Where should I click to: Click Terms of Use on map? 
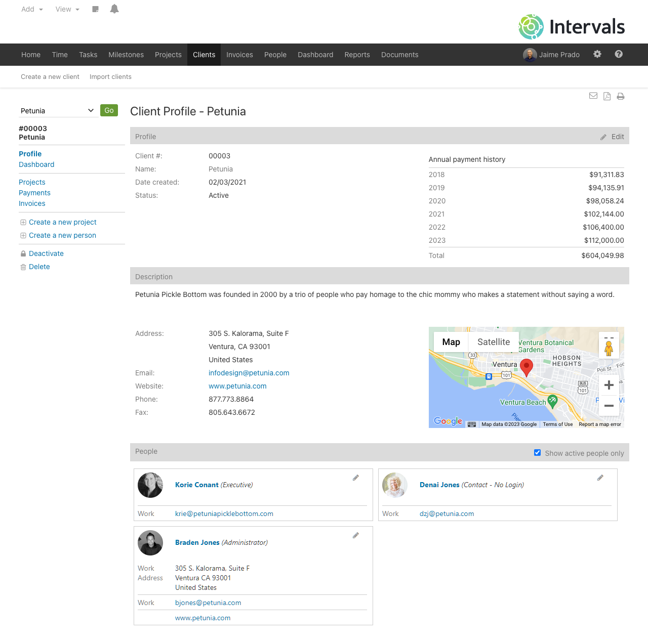click(558, 424)
